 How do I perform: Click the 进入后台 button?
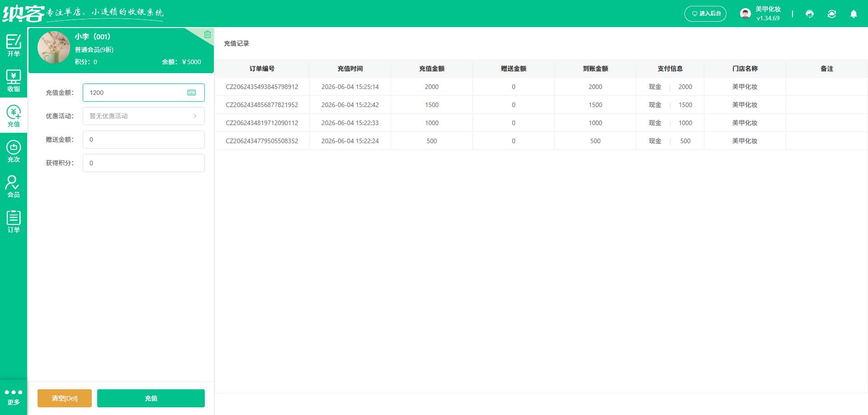point(705,14)
